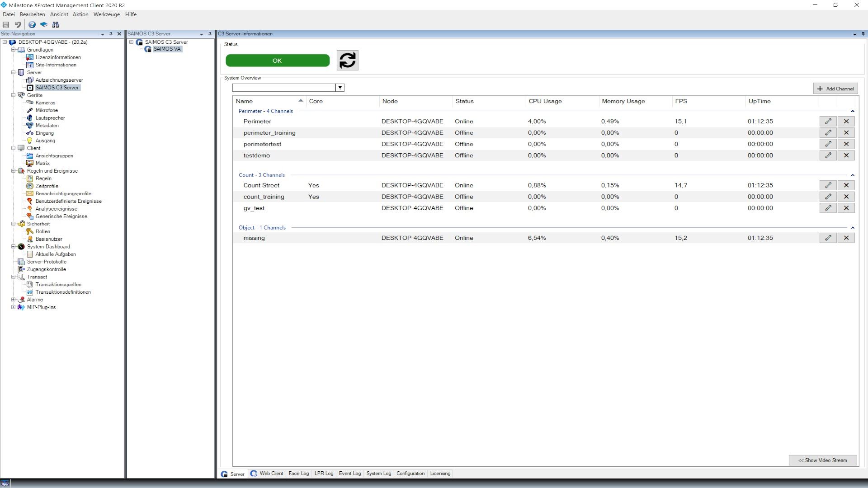868x488 pixels.
Task: Sort by the UpTime column header
Action: (x=782, y=101)
